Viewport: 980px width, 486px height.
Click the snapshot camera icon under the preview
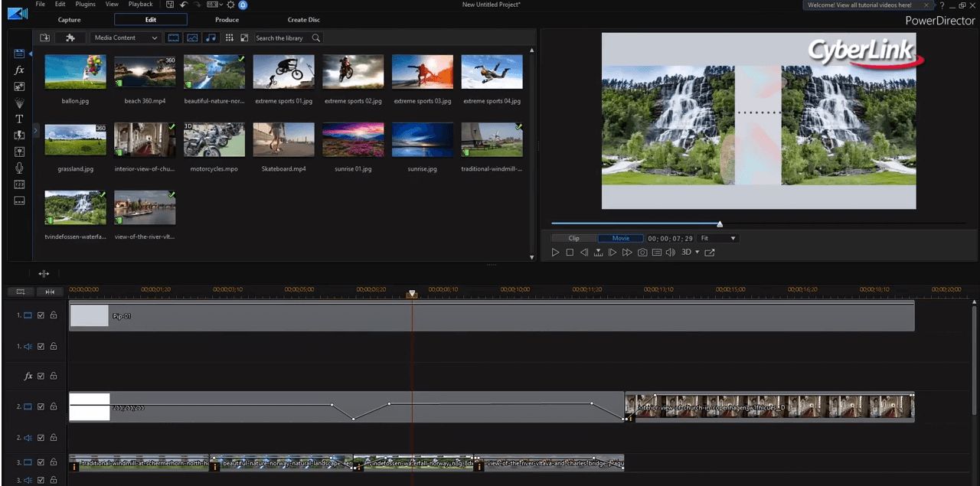click(x=642, y=252)
